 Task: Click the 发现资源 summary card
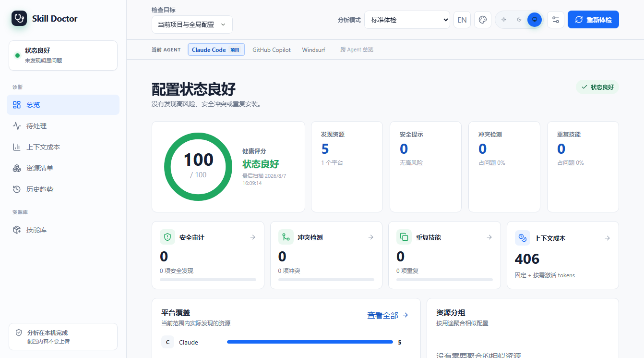(347, 167)
